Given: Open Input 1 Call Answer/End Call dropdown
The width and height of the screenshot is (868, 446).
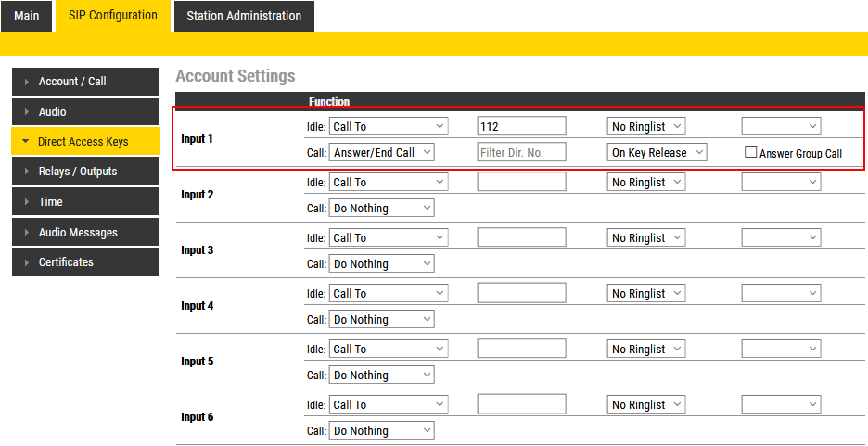Looking at the screenshot, I should pyautogui.click(x=382, y=152).
